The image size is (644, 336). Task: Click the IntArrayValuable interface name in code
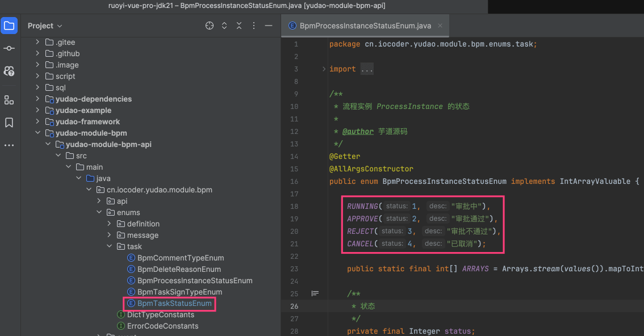[x=595, y=181]
